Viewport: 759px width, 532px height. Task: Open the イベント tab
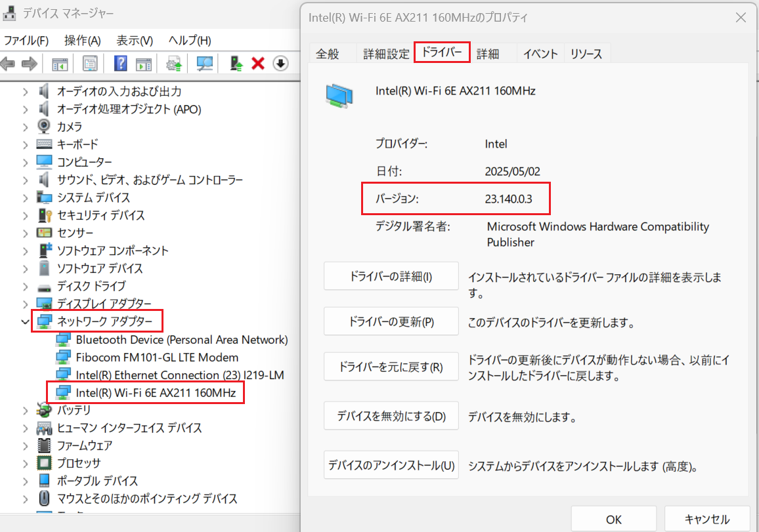click(540, 54)
